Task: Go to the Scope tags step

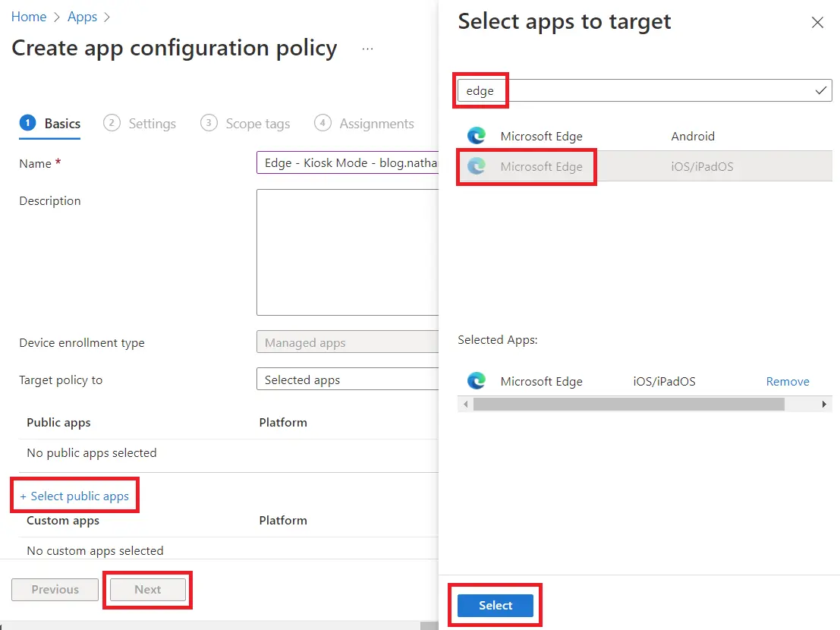Action: (x=245, y=123)
